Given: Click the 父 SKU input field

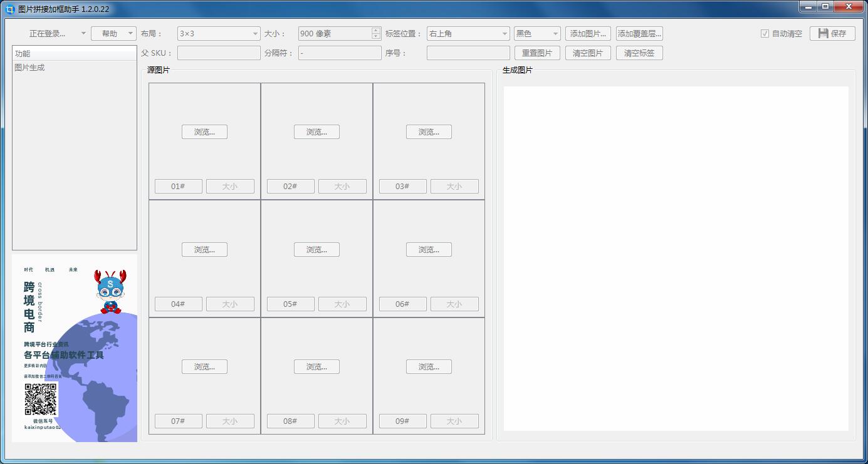Looking at the screenshot, I should click(218, 53).
